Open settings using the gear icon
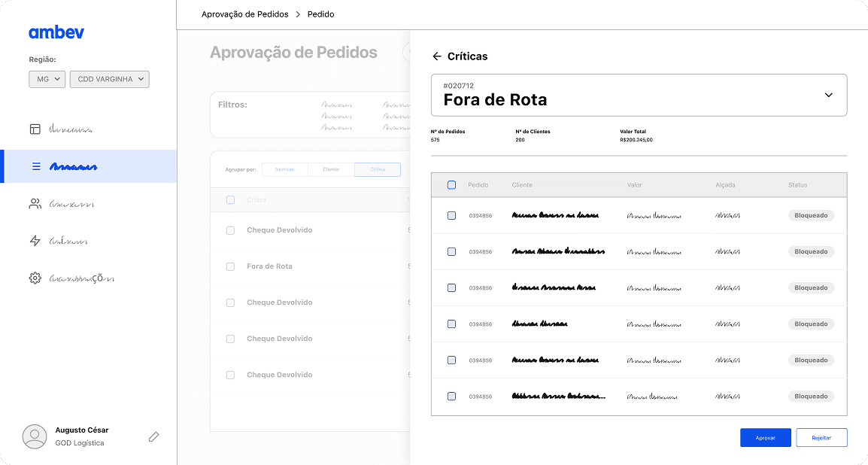 pos(35,278)
